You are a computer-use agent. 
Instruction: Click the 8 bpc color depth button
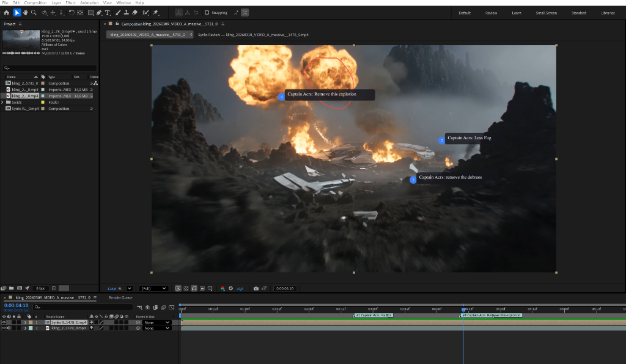click(40, 288)
